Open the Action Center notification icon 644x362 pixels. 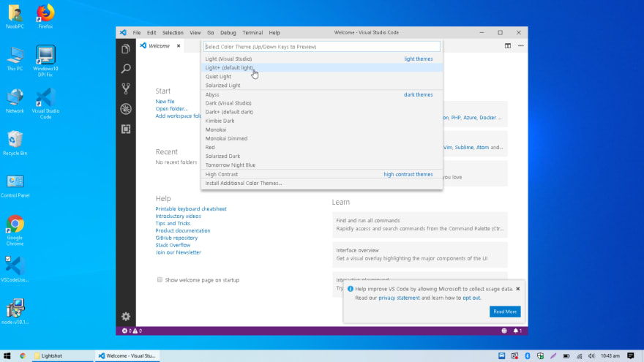pyautogui.click(x=630, y=356)
